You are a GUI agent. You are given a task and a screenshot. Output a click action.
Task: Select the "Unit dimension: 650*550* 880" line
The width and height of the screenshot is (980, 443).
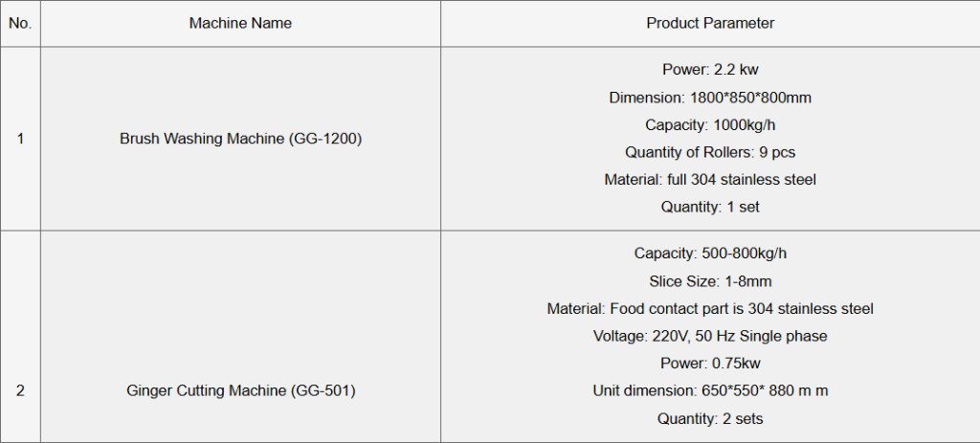tap(710, 390)
